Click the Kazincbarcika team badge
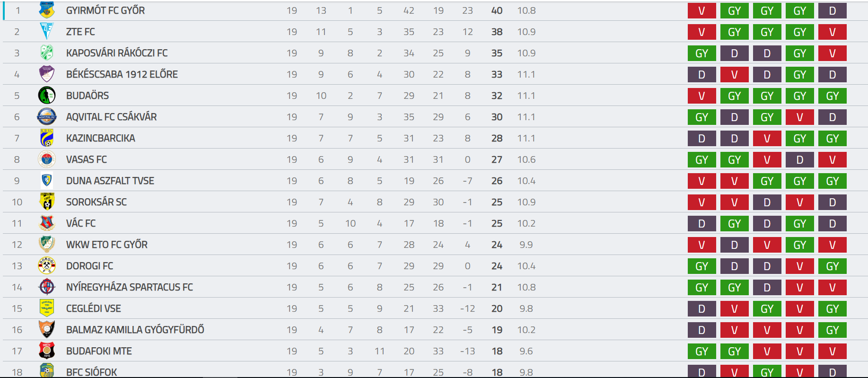The image size is (868, 378). tap(47, 138)
